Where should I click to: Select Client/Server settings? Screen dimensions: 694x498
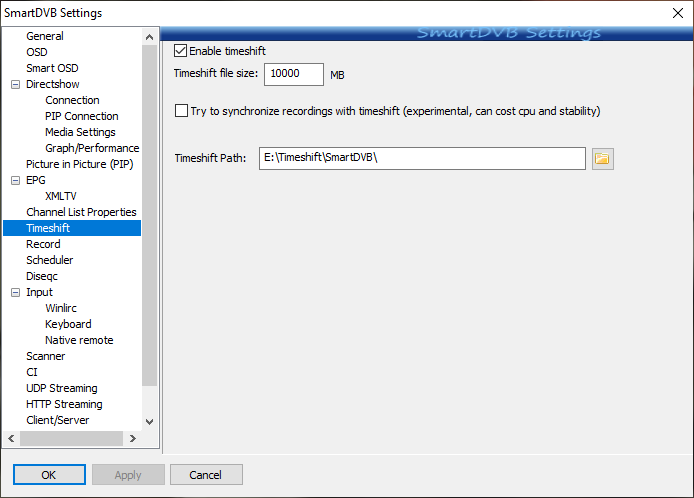[x=58, y=420]
